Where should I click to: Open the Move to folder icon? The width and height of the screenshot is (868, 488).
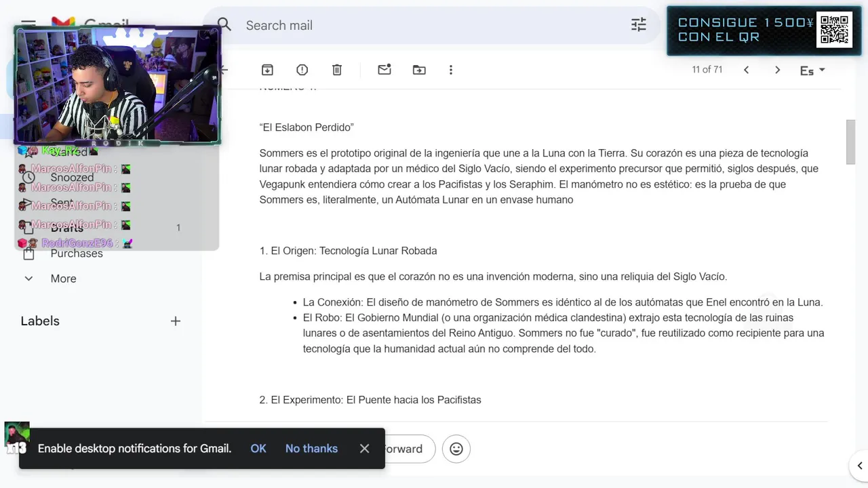click(419, 70)
